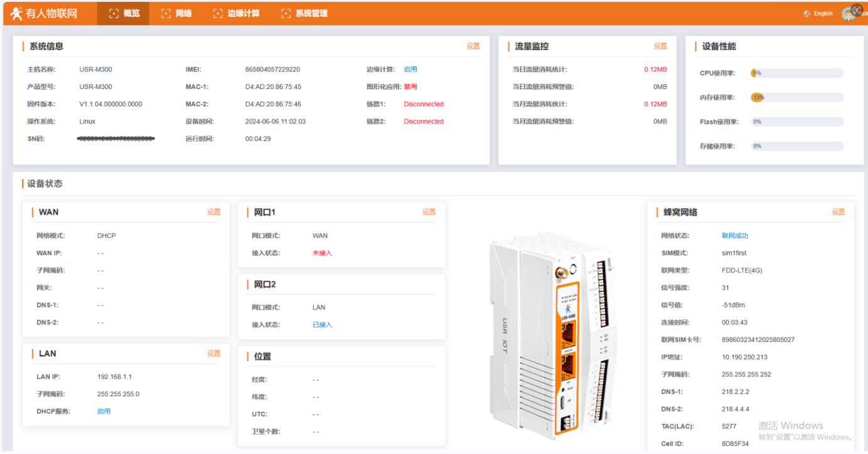Viewport: 868px width, 454px height.
Task: Open 设置 for the WAN card
Action: [214, 212]
